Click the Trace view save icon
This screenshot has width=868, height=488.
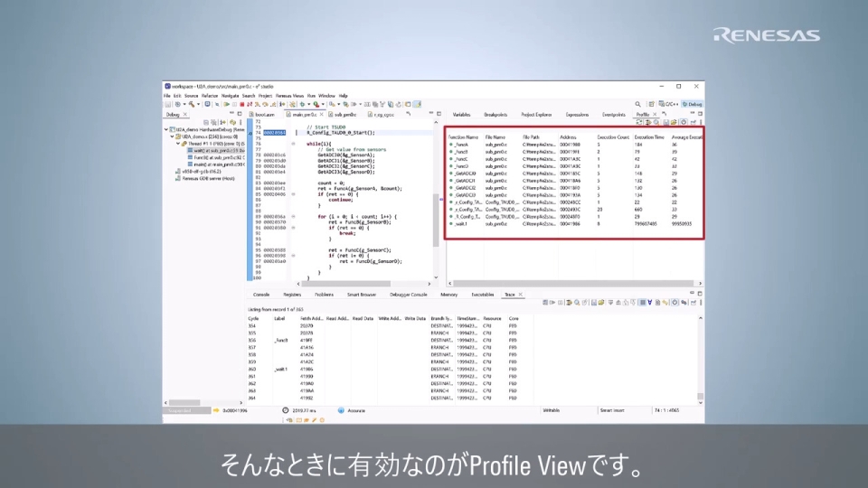tap(593, 303)
